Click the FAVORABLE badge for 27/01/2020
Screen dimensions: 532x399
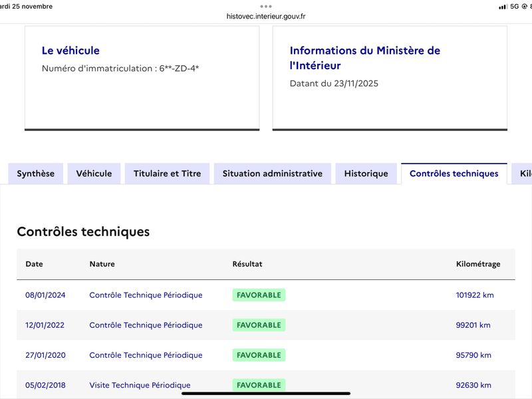259,355
